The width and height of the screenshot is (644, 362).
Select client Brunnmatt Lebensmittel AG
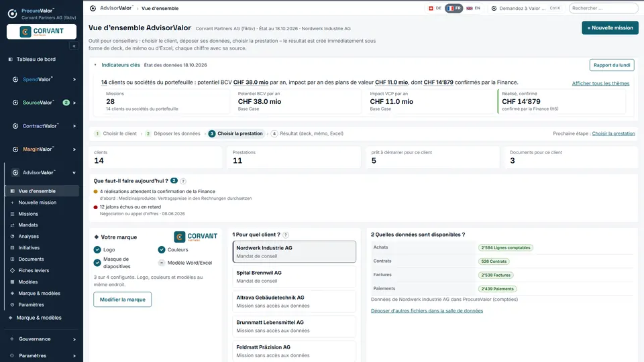294,326
